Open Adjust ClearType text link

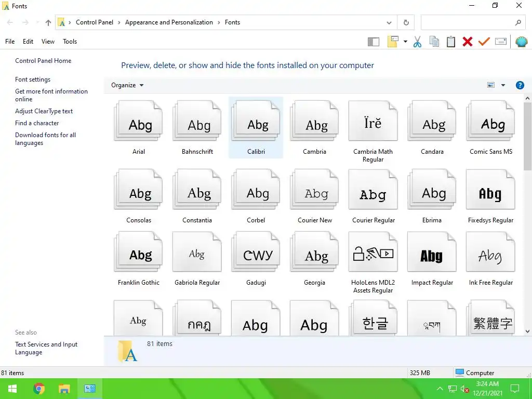(44, 111)
